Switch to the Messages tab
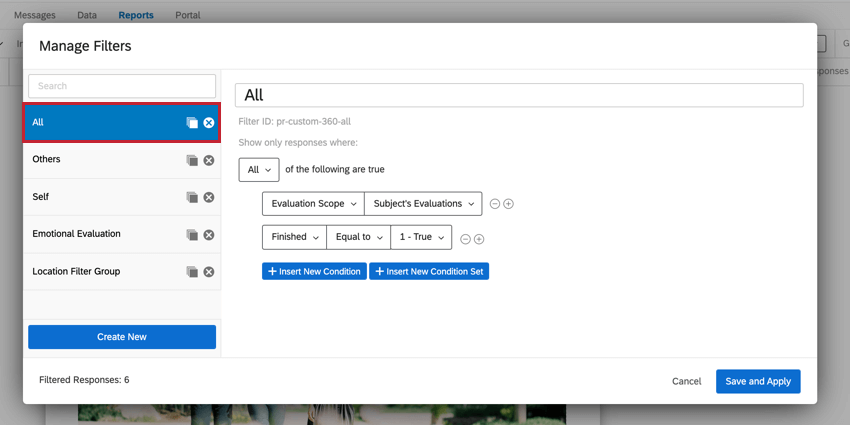850x425 pixels. 35,15
